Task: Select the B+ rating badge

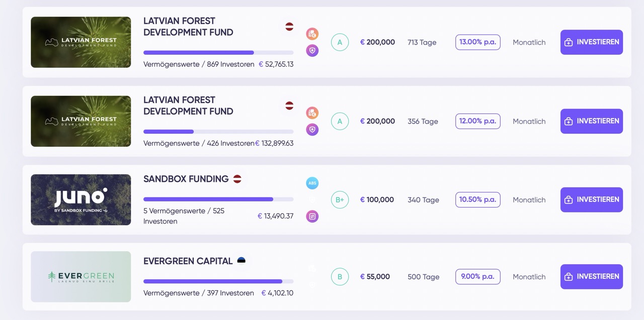Action: tap(340, 200)
